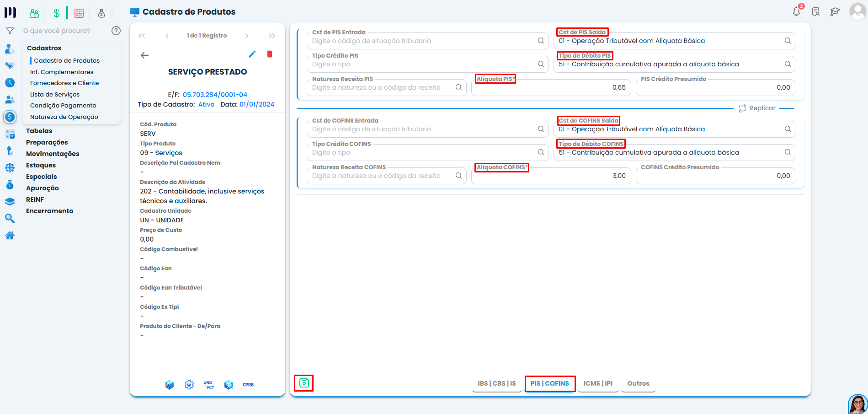Open Lista de Serviços menu item
The image size is (868, 414).
(55, 94)
